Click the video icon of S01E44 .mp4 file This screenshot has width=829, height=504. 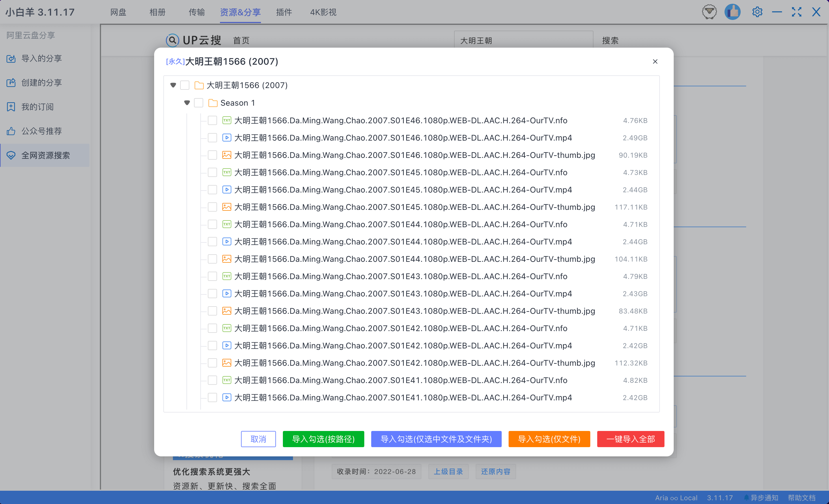point(227,242)
